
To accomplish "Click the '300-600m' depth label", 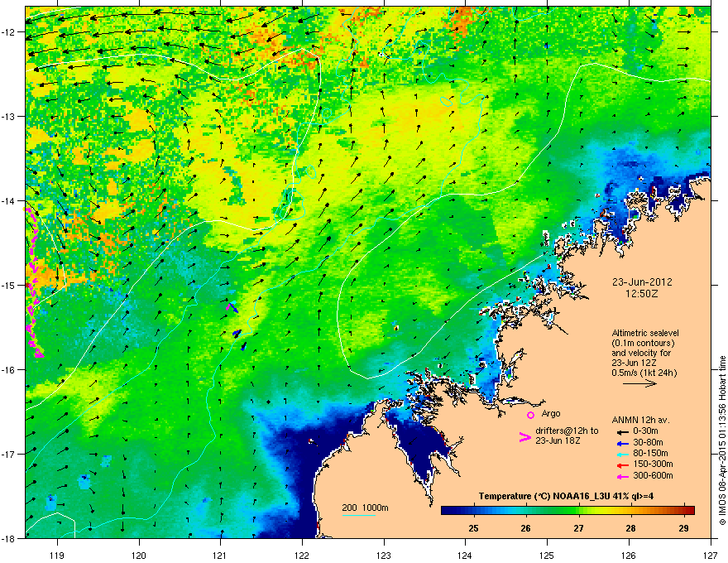I will tap(653, 475).
